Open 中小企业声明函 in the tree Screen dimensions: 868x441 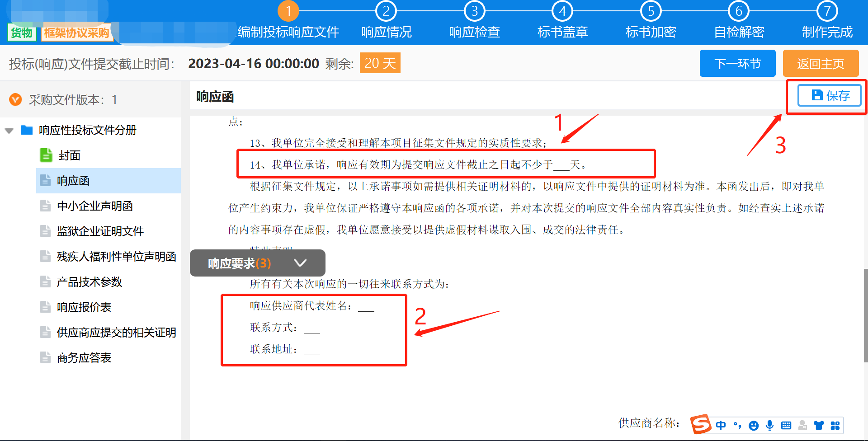point(95,206)
